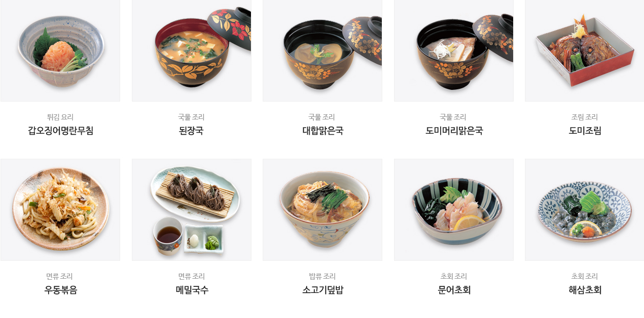View the 문어초회 octopus dish photo

tap(454, 210)
